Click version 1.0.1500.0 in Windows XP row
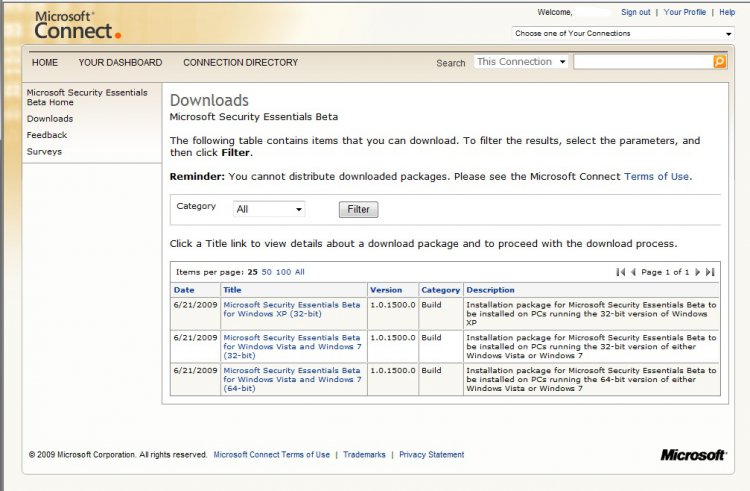 tap(393, 305)
